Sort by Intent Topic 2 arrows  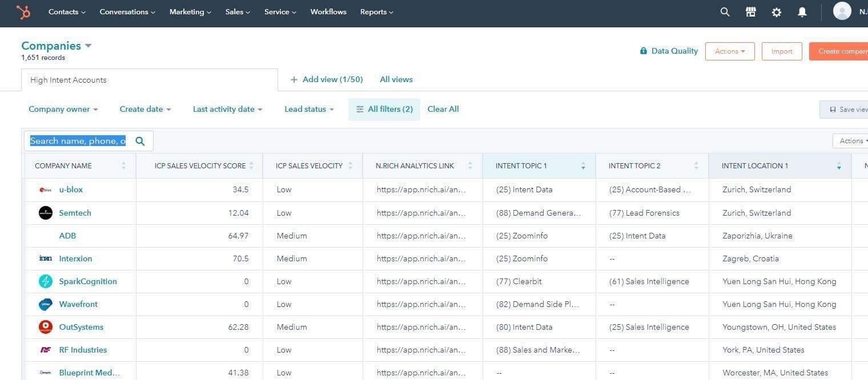tap(696, 166)
